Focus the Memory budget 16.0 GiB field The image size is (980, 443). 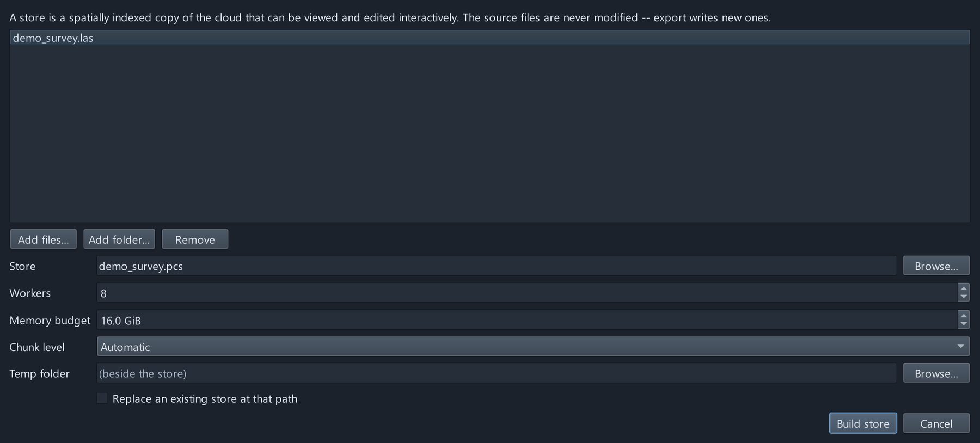(x=527, y=320)
